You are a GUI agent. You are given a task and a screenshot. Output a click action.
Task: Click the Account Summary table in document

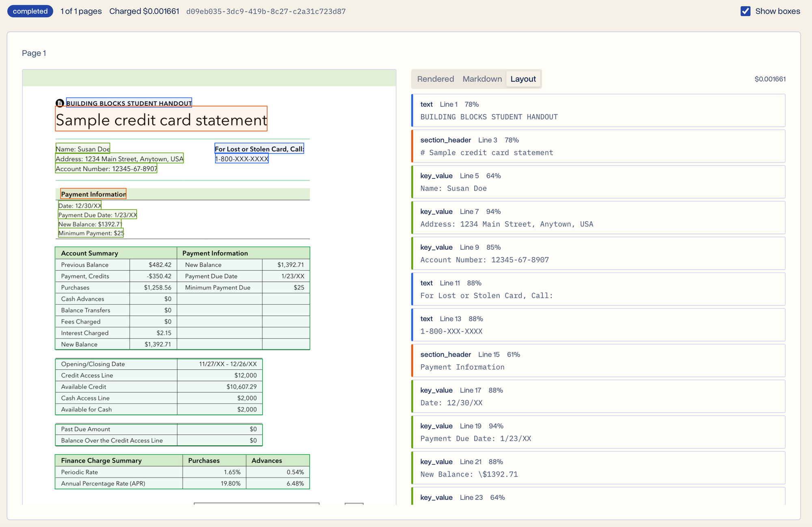click(x=182, y=298)
